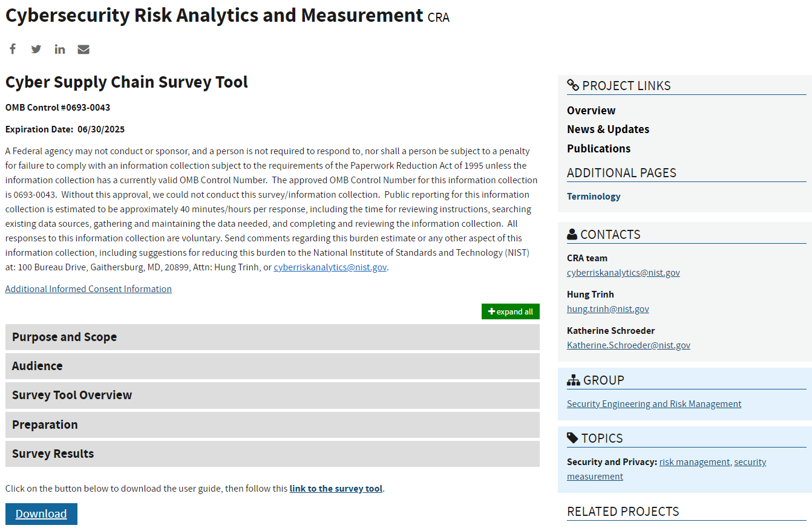Expand the Preparation section
The width and height of the screenshot is (812, 531).
pos(272,425)
